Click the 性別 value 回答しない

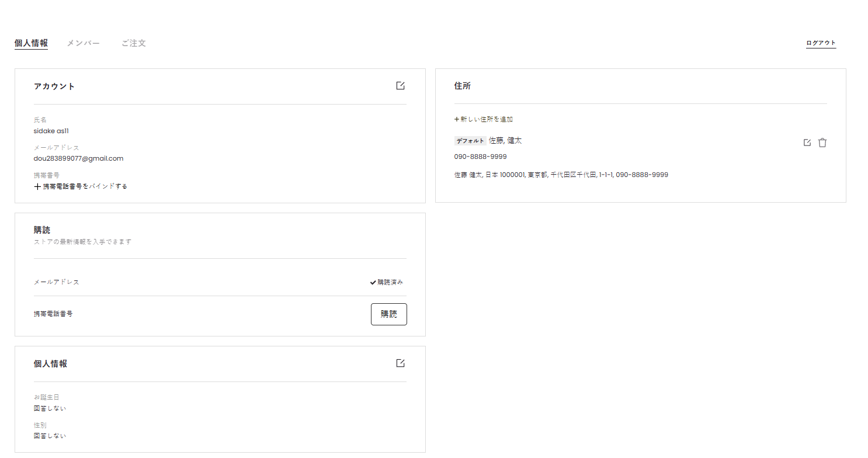click(x=50, y=436)
